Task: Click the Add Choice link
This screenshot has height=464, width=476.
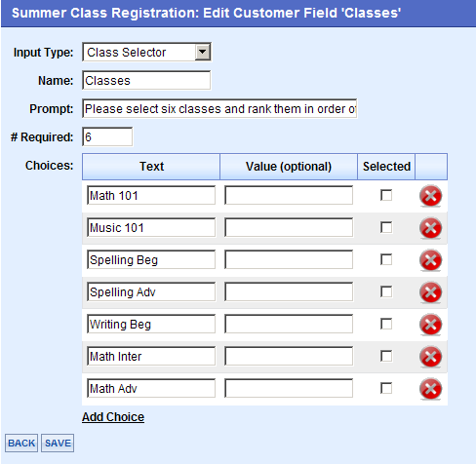Action: coord(113,417)
